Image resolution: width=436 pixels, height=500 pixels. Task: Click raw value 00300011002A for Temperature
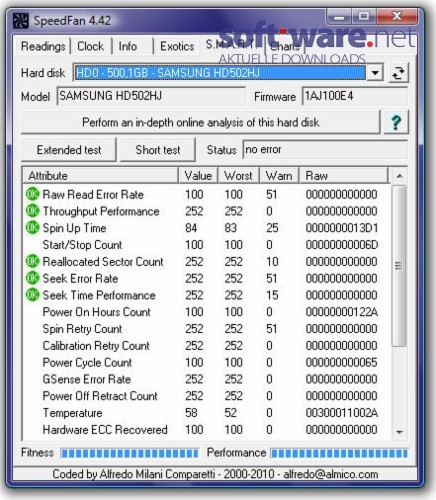tap(342, 413)
